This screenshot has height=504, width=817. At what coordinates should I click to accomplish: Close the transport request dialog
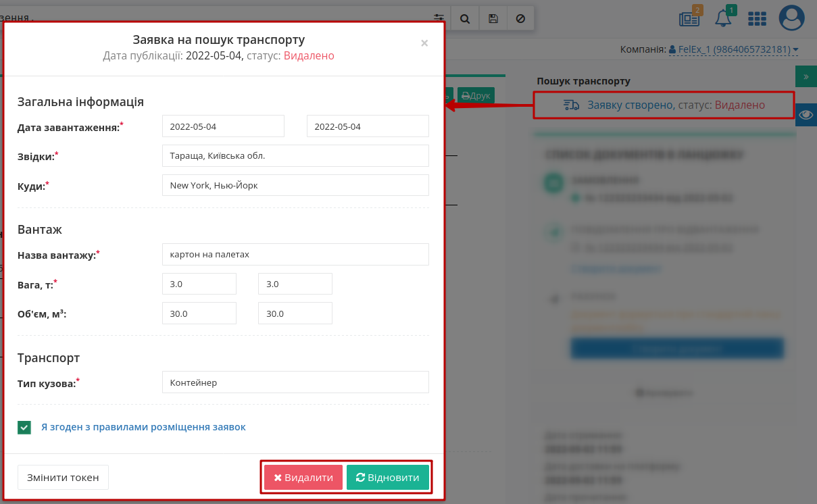[x=424, y=43]
